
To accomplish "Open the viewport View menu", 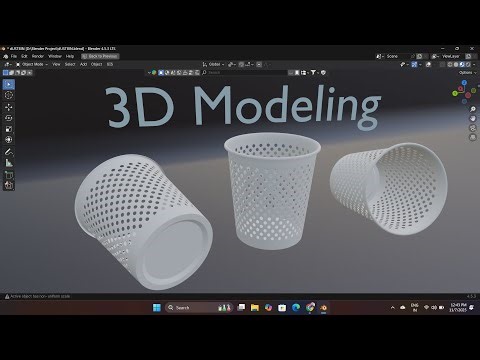I will tap(56, 64).
